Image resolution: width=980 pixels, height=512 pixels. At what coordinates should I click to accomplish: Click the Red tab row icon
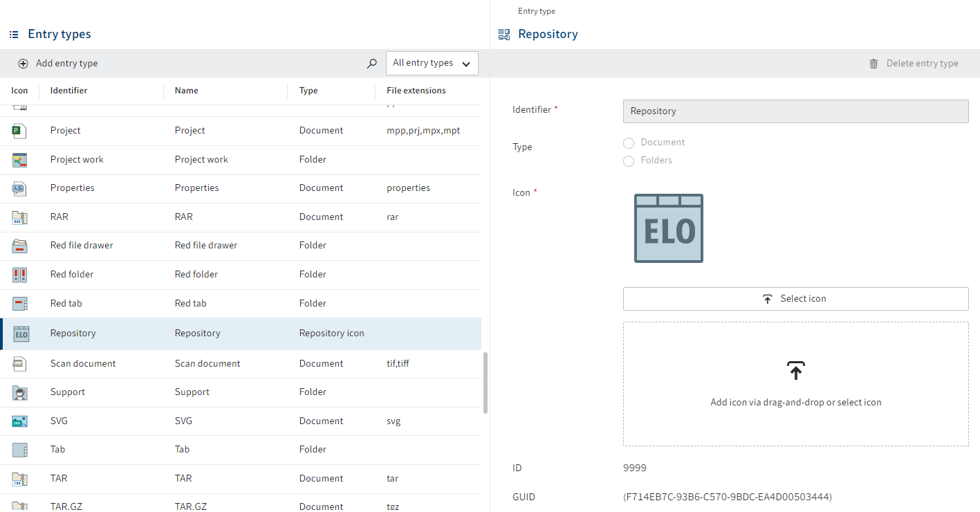pyautogui.click(x=19, y=304)
